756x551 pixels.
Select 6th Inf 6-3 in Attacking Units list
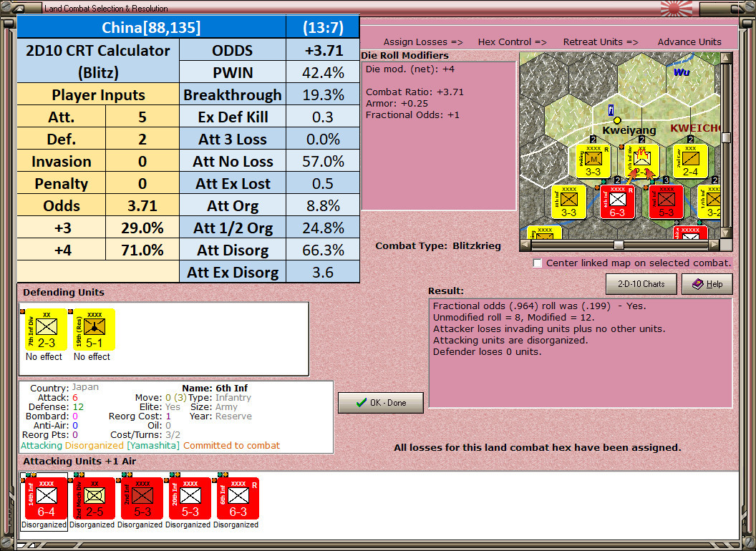click(x=236, y=499)
